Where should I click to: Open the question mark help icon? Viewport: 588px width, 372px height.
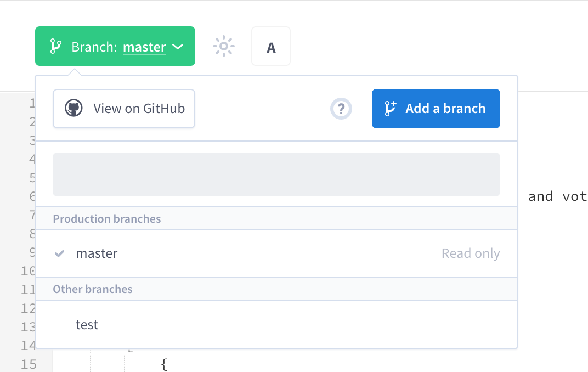click(x=341, y=109)
